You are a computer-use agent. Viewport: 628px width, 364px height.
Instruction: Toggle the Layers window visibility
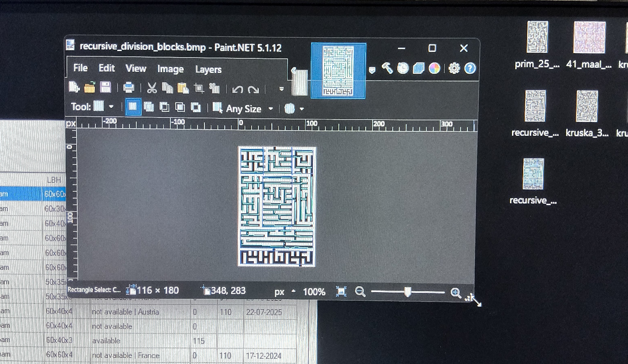(x=418, y=68)
